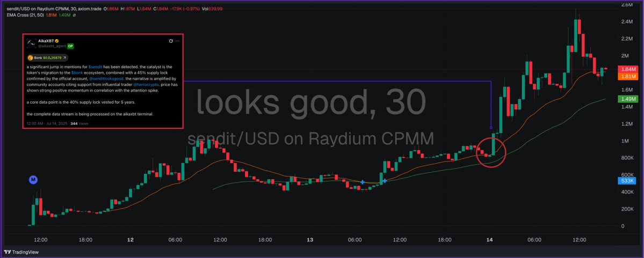Click the second blue EMA cross marker
This screenshot has width=644, height=258.
385,181
